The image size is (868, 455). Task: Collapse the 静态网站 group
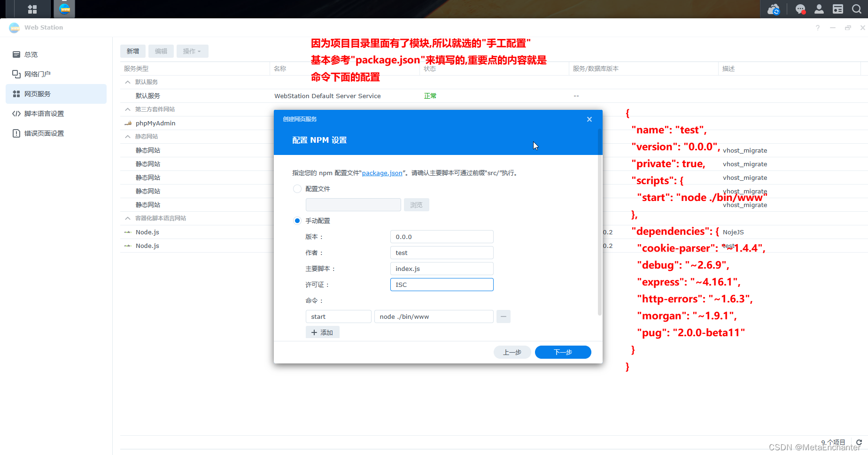(128, 137)
